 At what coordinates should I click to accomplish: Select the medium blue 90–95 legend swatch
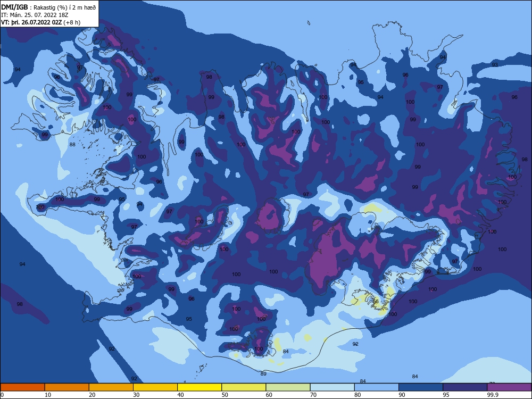(x=421, y=387)
